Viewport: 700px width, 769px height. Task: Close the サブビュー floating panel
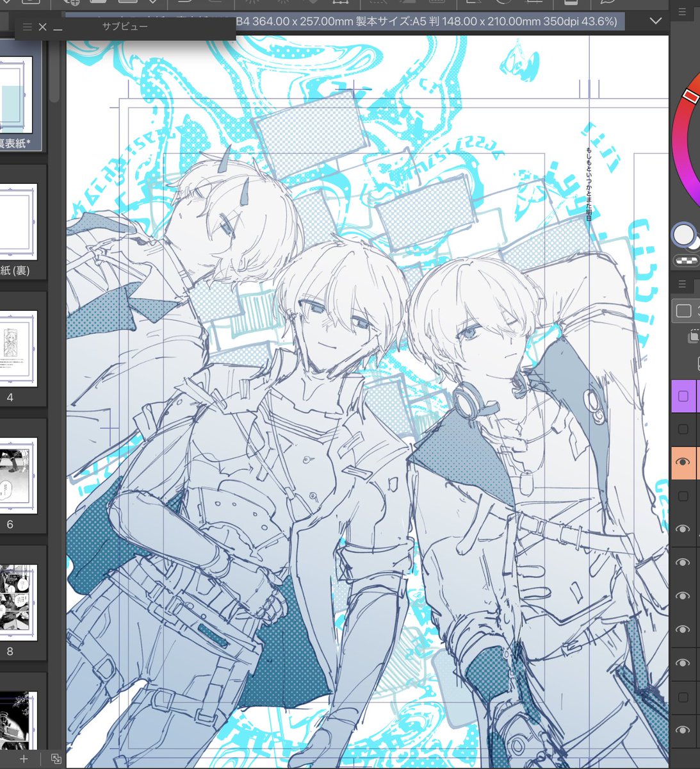[x=43, y=27]
